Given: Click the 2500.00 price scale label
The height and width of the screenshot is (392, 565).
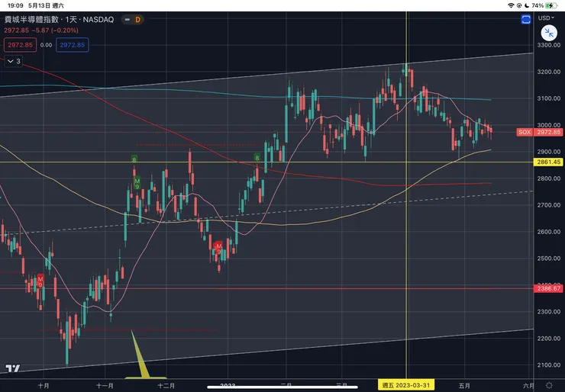Looking at the screenshot, I should 549,258.
